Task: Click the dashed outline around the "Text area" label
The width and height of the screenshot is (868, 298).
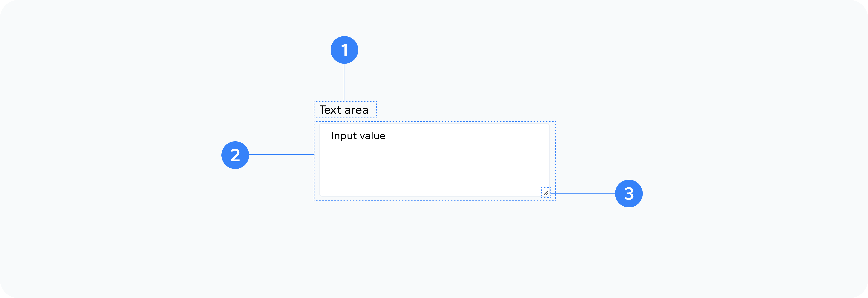Action: (x=345, y=102)
